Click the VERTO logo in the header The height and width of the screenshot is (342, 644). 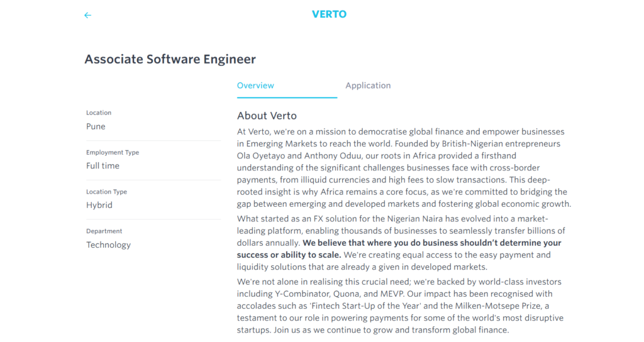(x=329, y=14)
